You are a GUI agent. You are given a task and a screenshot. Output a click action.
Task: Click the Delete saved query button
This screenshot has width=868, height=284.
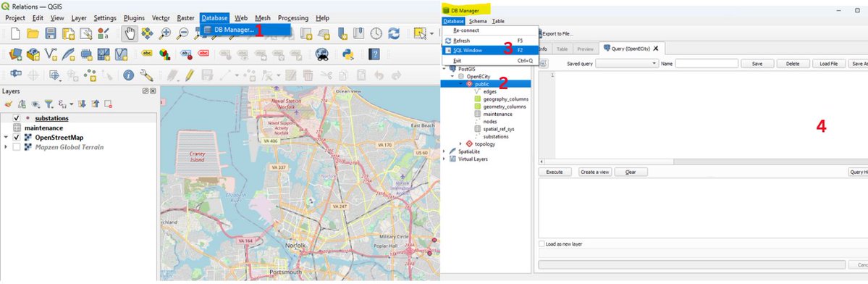coord(793,64)
